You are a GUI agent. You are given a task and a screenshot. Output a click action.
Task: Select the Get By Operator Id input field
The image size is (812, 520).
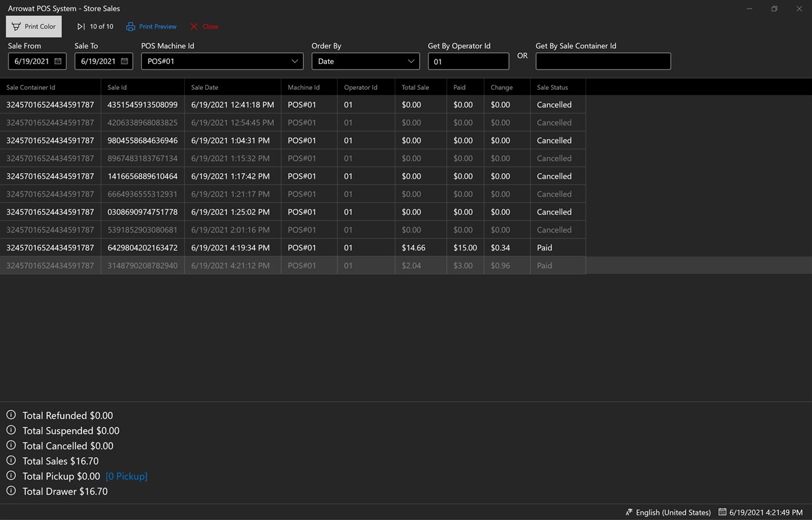click(x=468, y=61)
